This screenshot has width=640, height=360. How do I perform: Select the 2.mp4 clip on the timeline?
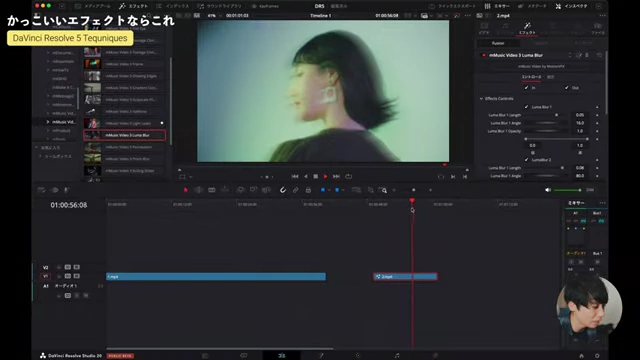(405, 277)
